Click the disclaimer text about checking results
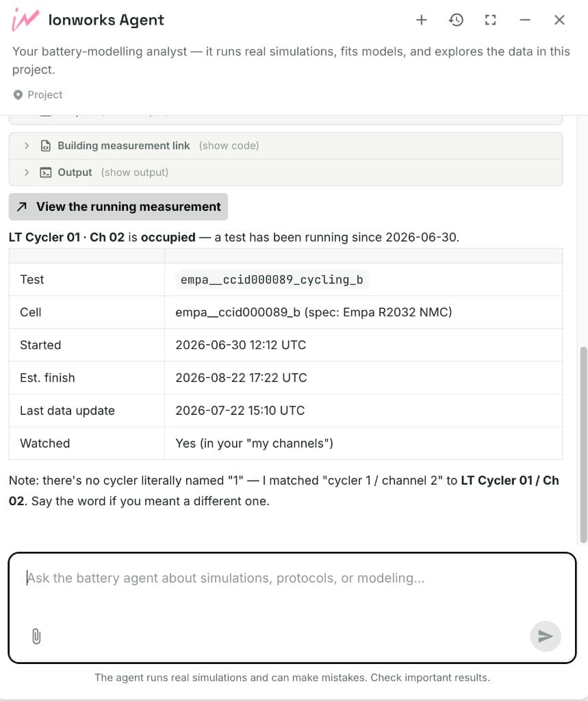 point(292,678)
